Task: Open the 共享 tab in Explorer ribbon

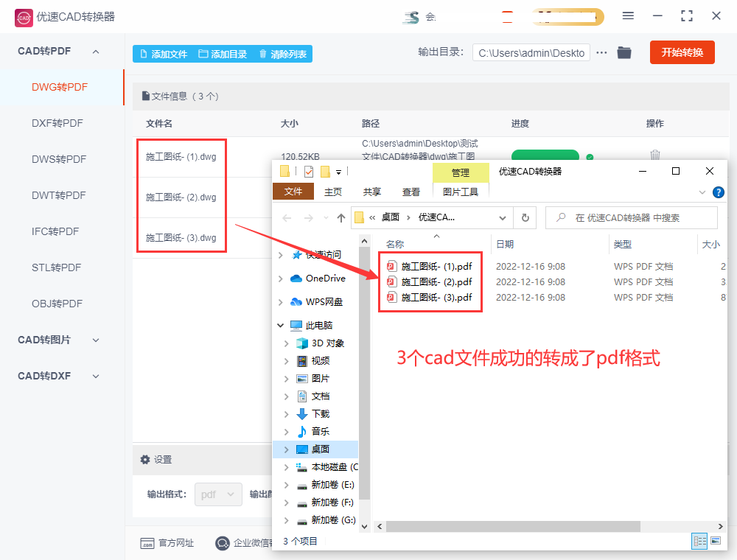Action: [371, 192]
